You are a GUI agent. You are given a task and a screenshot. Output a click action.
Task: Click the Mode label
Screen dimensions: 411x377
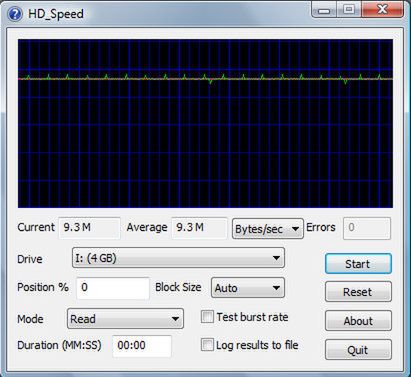pyautogui.click(x=30, y=319)
